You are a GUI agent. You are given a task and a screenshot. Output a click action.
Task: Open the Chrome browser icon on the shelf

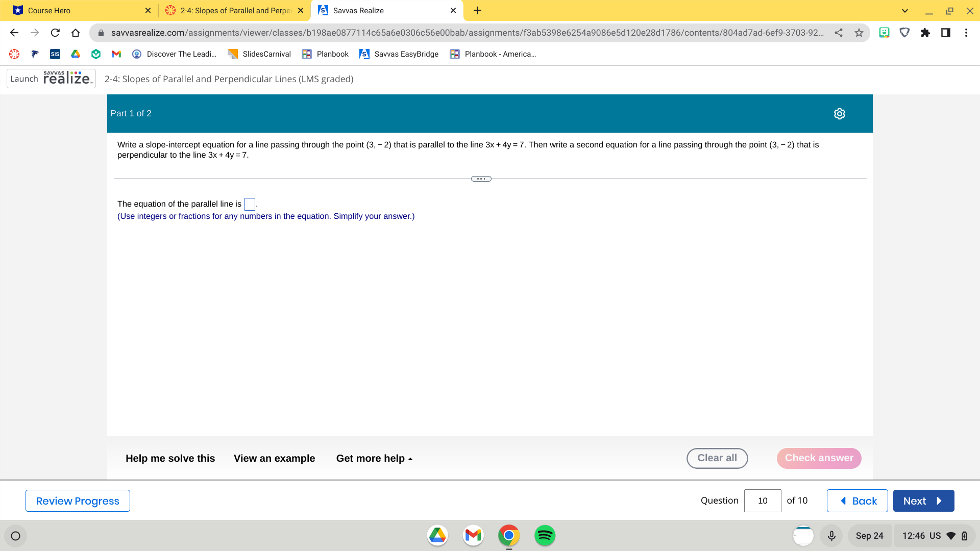[x=509, y=535]
